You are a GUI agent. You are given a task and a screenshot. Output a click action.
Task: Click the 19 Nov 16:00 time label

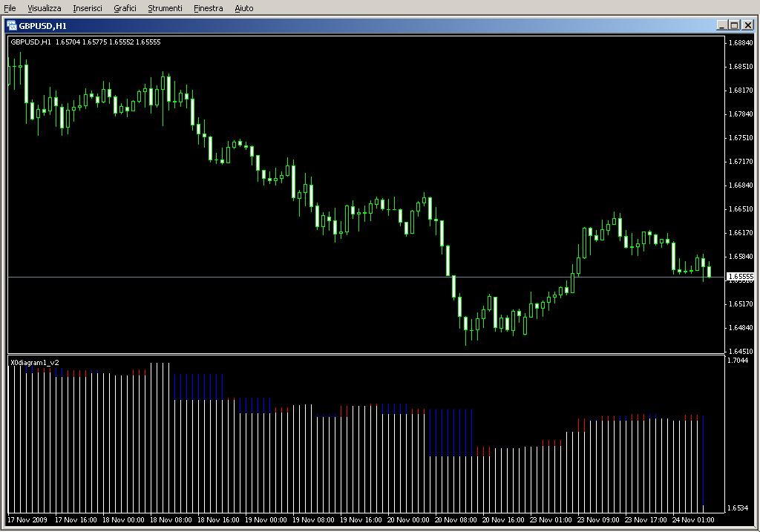pos(361,520)
